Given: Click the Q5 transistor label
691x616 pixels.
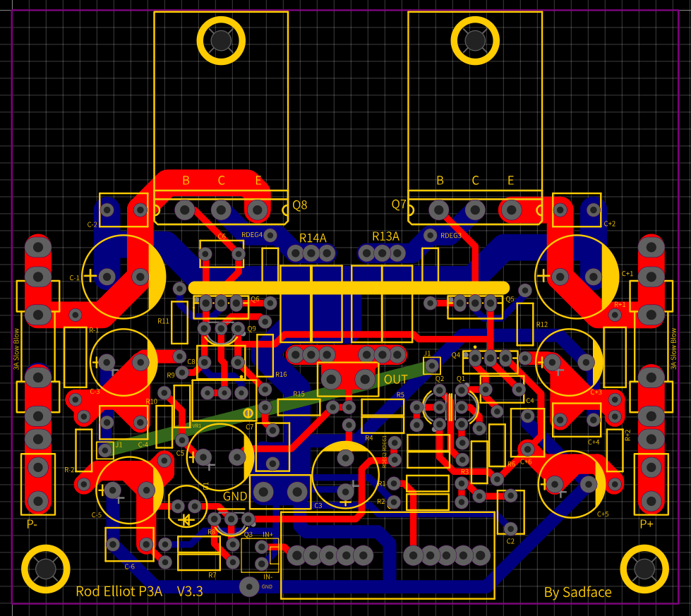Looking at the screenshot, I should pos(510,299).
